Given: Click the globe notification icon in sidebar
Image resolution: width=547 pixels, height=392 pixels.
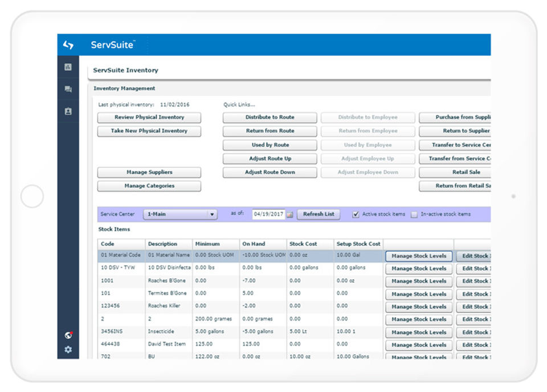Looking at the screenshot, I should tap(68, 335).
